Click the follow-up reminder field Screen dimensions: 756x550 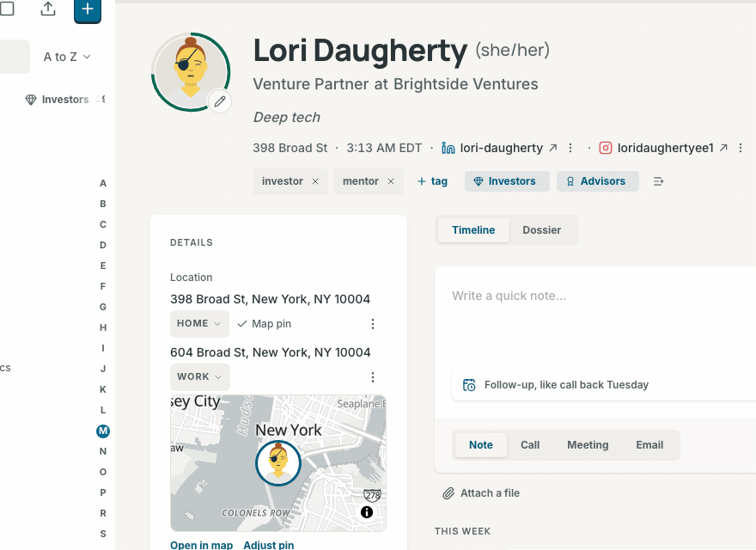tap(604, 385)
